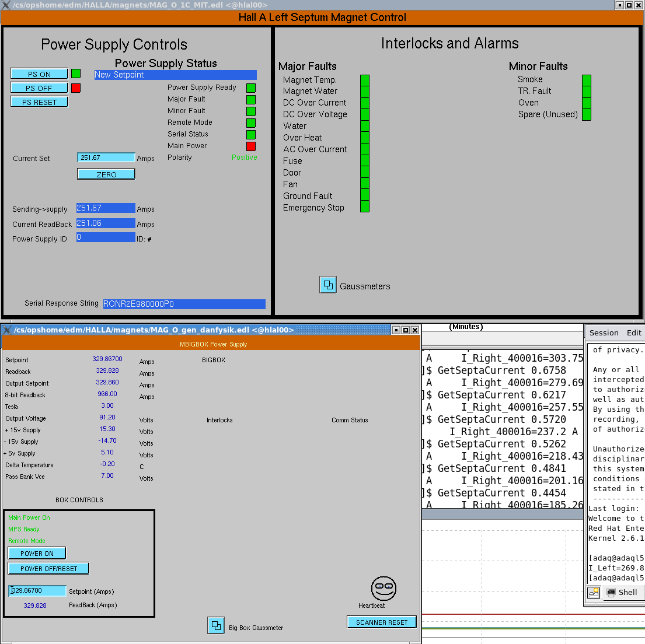Viewport: 645px width, 644px height.
Task: Click the Emergency Stop indicator
Action: [364, 207]
